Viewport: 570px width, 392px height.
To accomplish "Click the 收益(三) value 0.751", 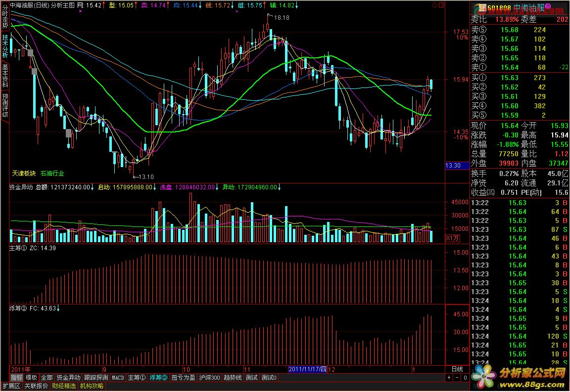I will [x=510, y=193].
